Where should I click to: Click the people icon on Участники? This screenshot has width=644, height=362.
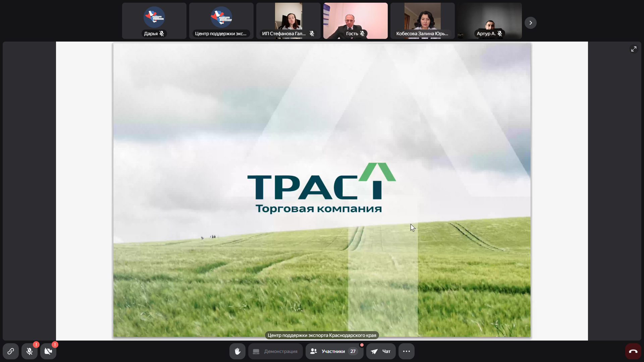pyautogui.click(x=314, y=351)
